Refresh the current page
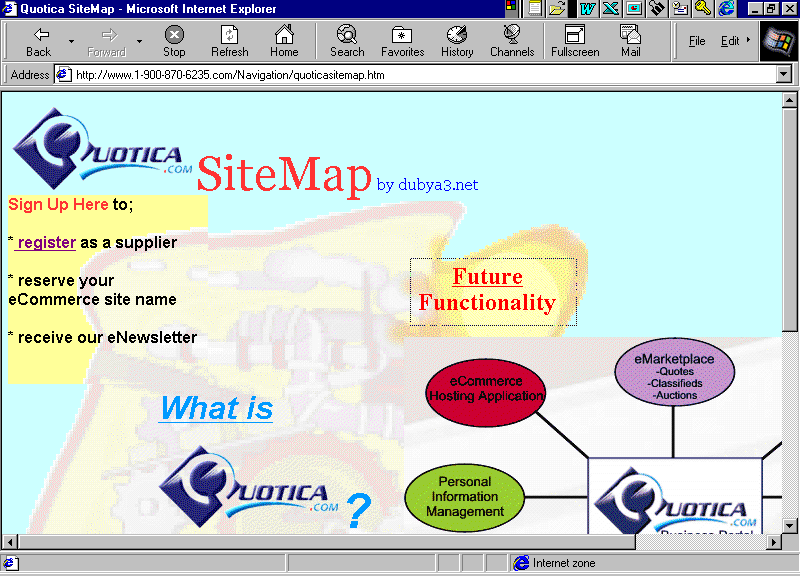This screenshot has width=800, height=576. pos(230,41)
